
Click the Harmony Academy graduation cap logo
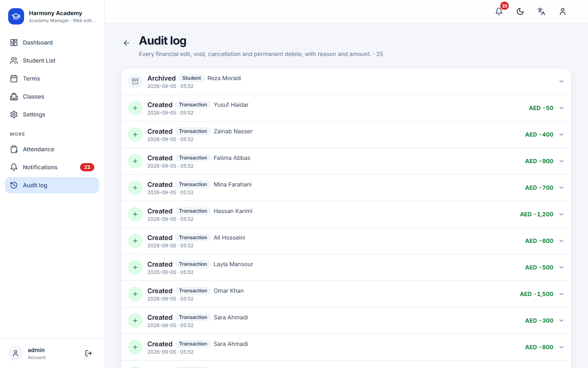(x=16, y=16)
